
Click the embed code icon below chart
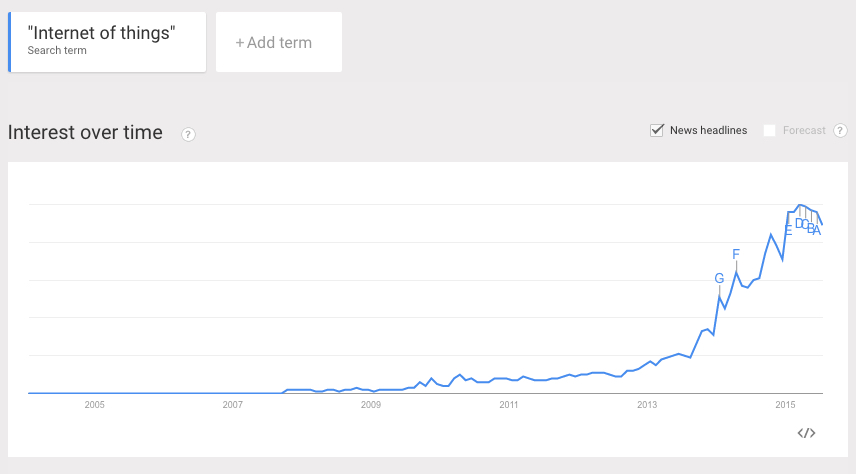click(806, 433)
